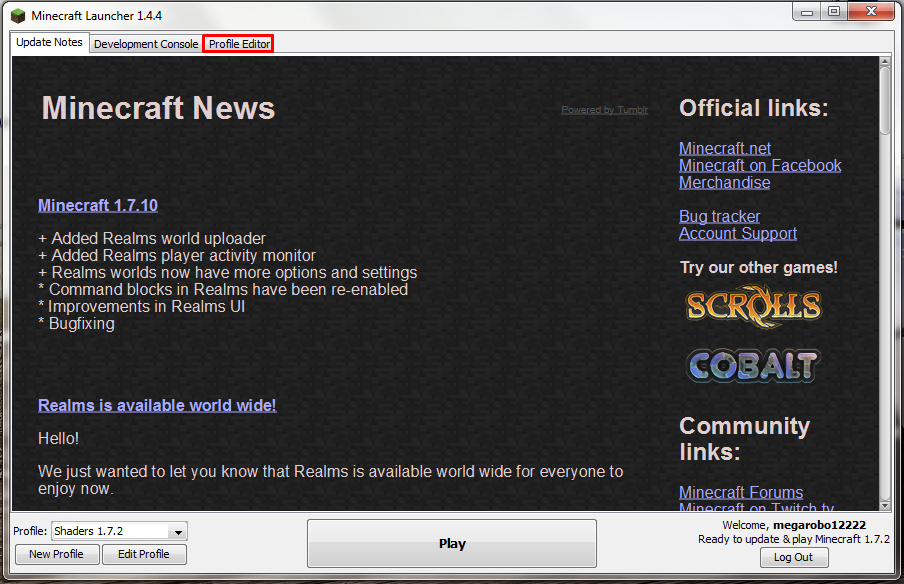
Task: Visit the Minecraft.net official link
Action: pos(725,149)
